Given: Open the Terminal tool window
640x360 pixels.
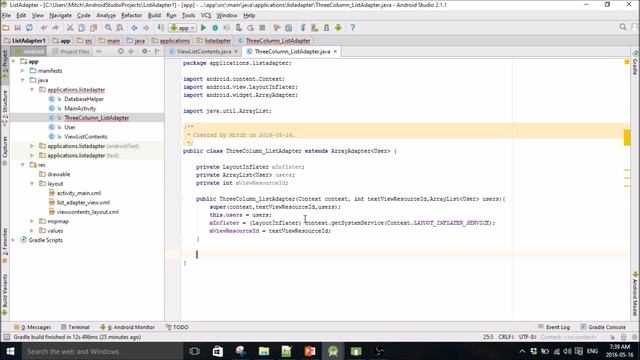Looking at the screenshot, I should 75,327.
